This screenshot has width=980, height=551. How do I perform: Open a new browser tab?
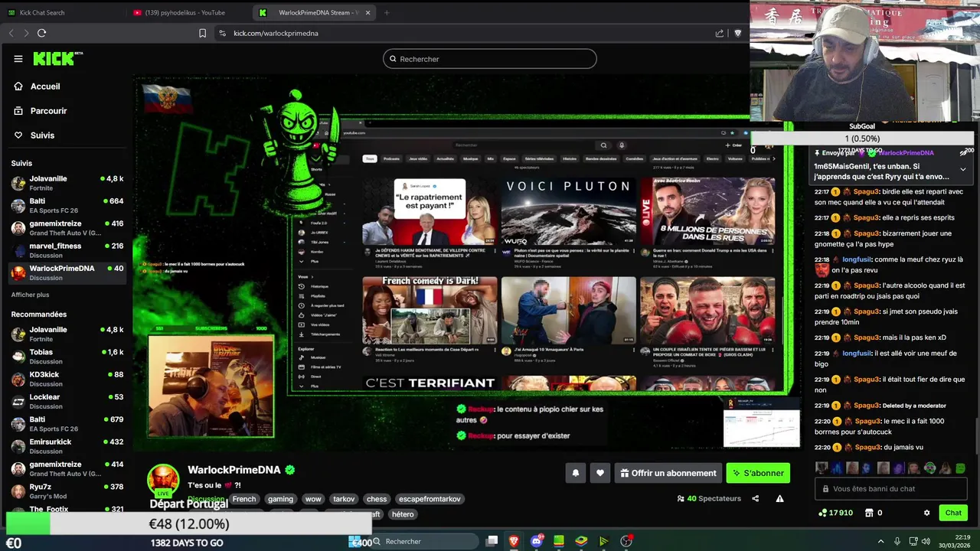pos(387,12)
